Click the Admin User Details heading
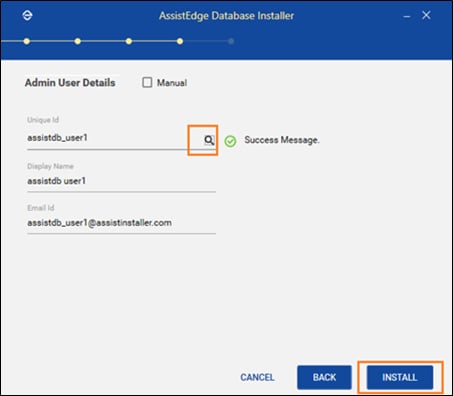 [x=70, y=83]
